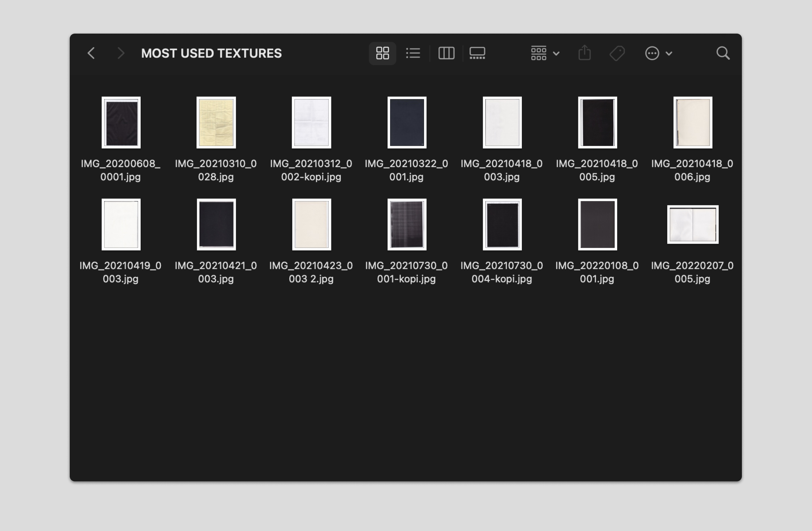Select the icon grid view mode
The width and height of the screenshot is (812, 531).
point(382,53)
